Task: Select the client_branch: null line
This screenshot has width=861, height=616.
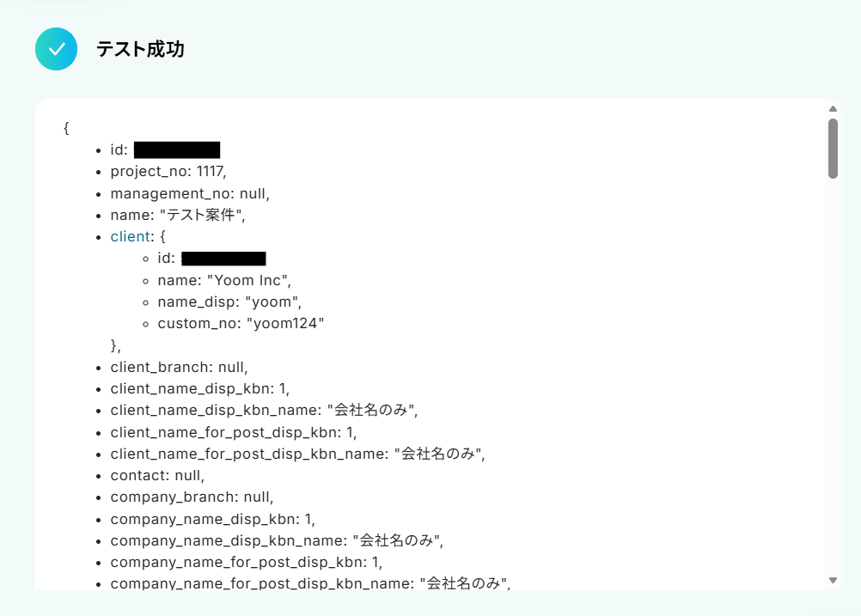Action: pyautogui.click(x=179, y=368)
